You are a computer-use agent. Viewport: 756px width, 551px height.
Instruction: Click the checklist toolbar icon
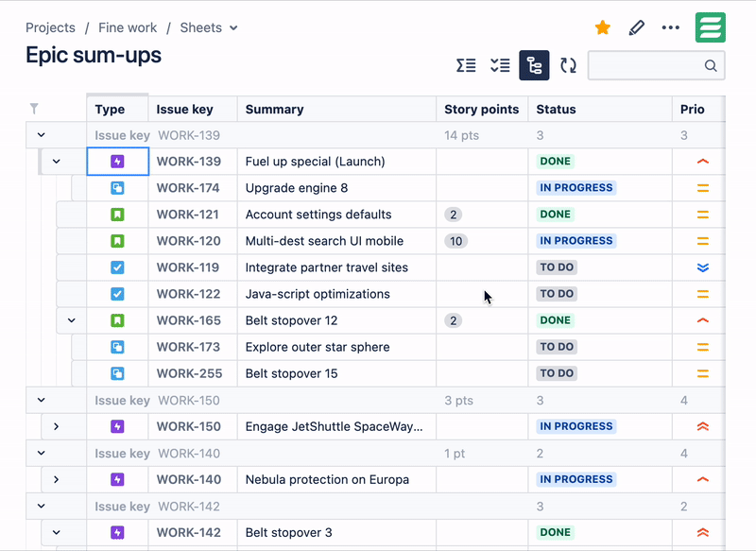[x=500, y=65]
